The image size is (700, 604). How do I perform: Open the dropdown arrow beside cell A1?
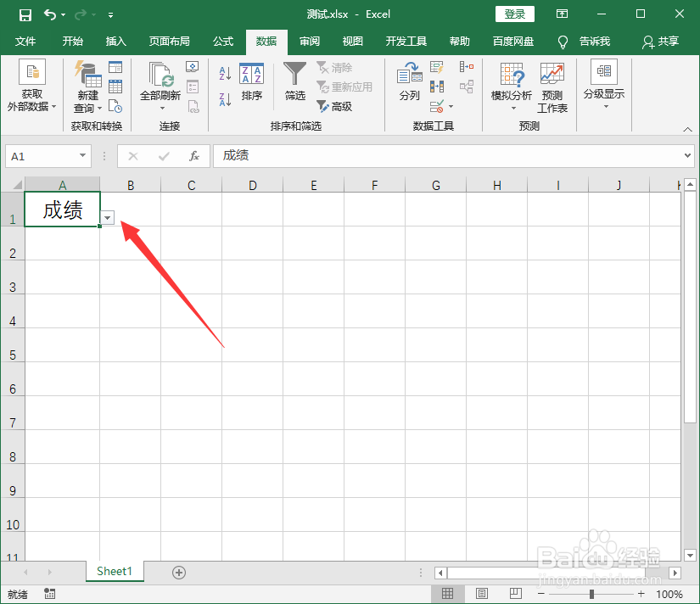click(107, 218)
